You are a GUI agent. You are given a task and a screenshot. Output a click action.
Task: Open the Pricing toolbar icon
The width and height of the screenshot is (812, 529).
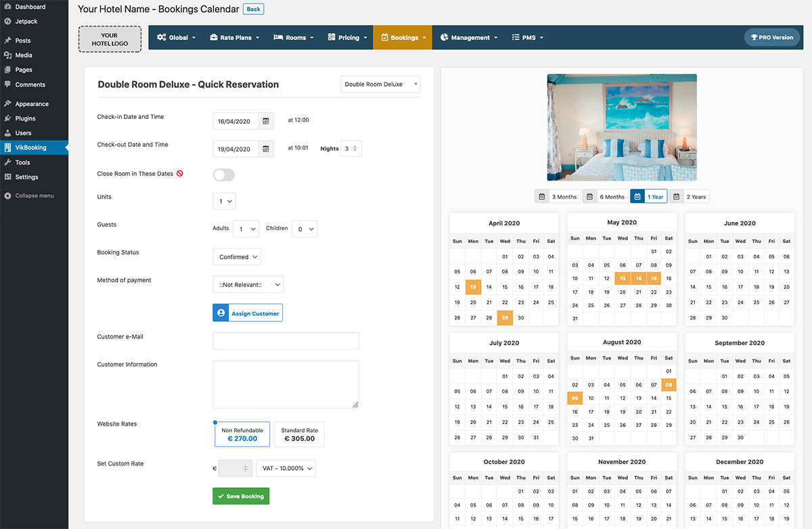[332, 37]
